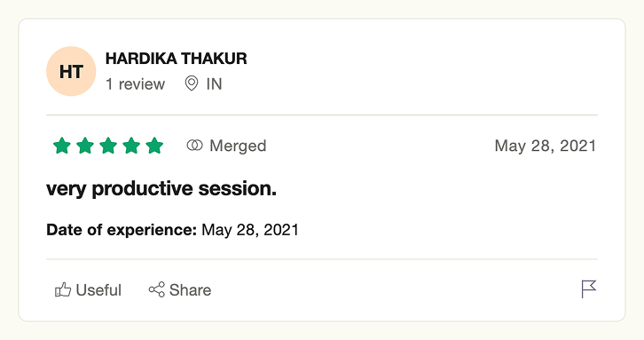The image size is (644, 340).
Task: Flag this review for reporting
Action: [588, 289]
